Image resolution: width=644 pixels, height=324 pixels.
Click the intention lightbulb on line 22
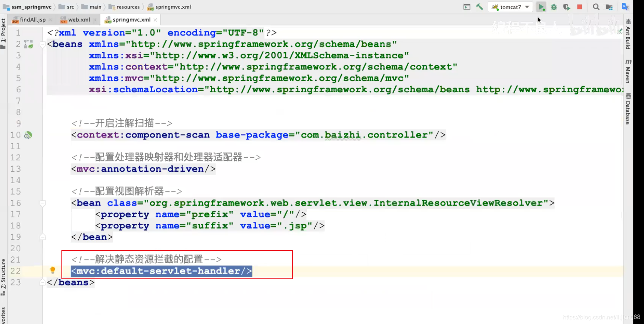click(53, 270)
